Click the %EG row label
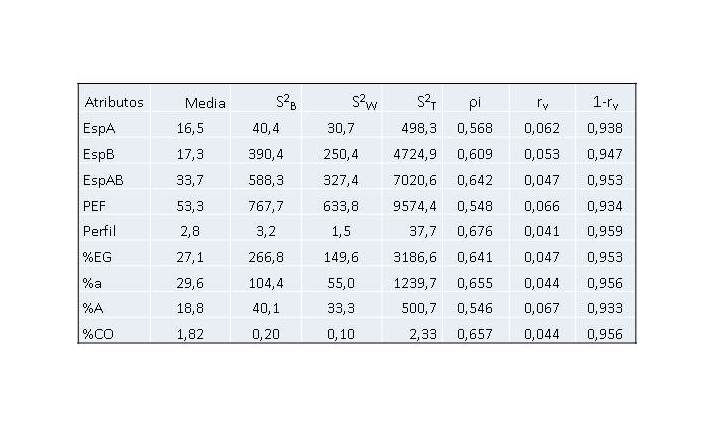Screen dimensions: 720x431 [98, 258]
